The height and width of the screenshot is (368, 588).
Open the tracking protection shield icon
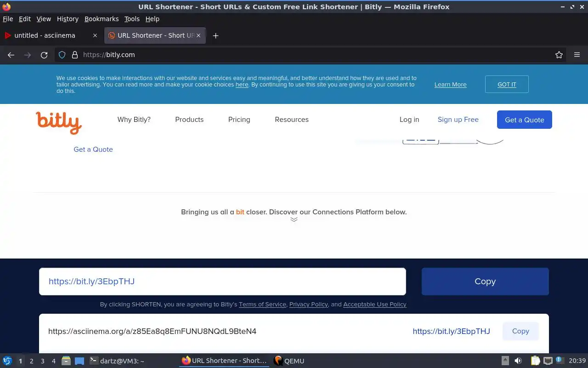62,55
